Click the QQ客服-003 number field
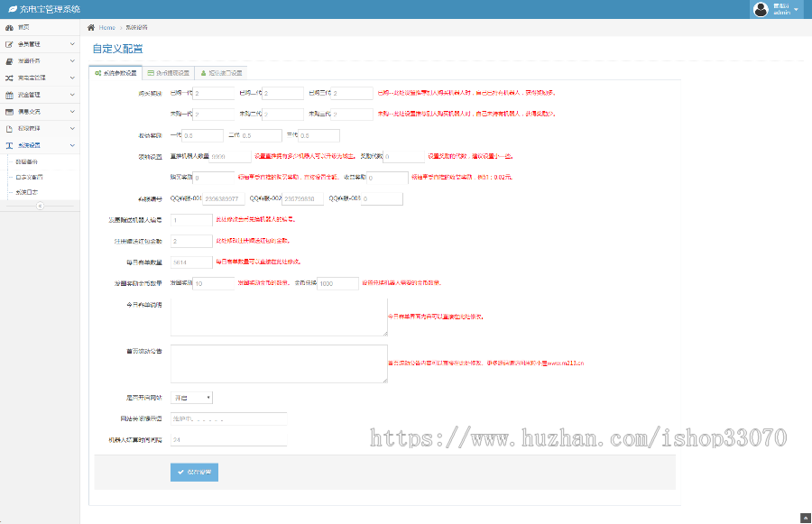This screenshot has width=812, height=524. click(382, 198)
